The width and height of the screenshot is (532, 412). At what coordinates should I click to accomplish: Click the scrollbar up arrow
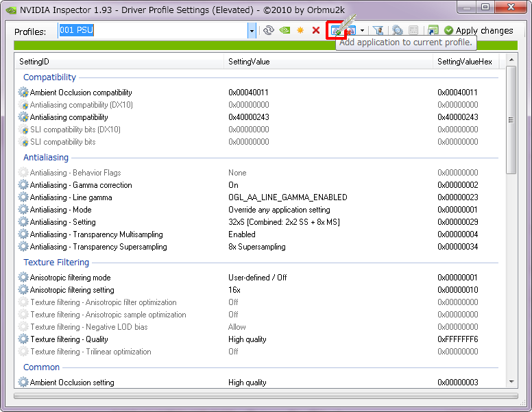coord(511,60)
